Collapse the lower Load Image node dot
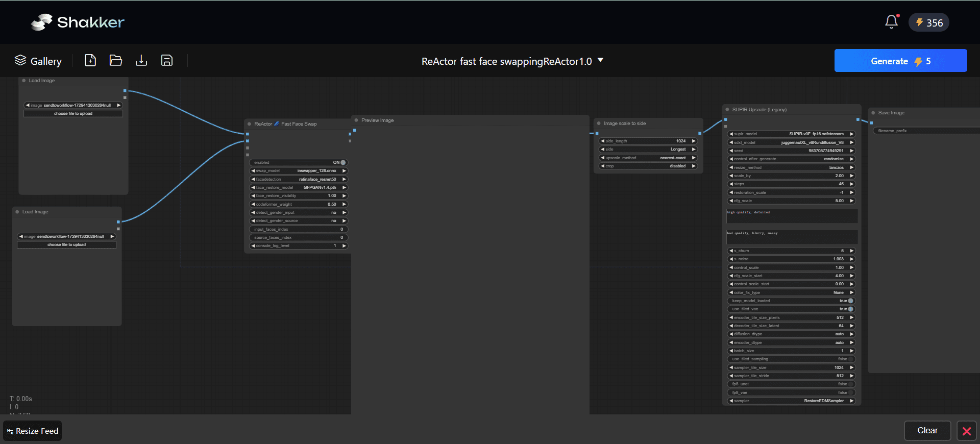Viewport: 980px width, 444px height. [x=17, y=212]
